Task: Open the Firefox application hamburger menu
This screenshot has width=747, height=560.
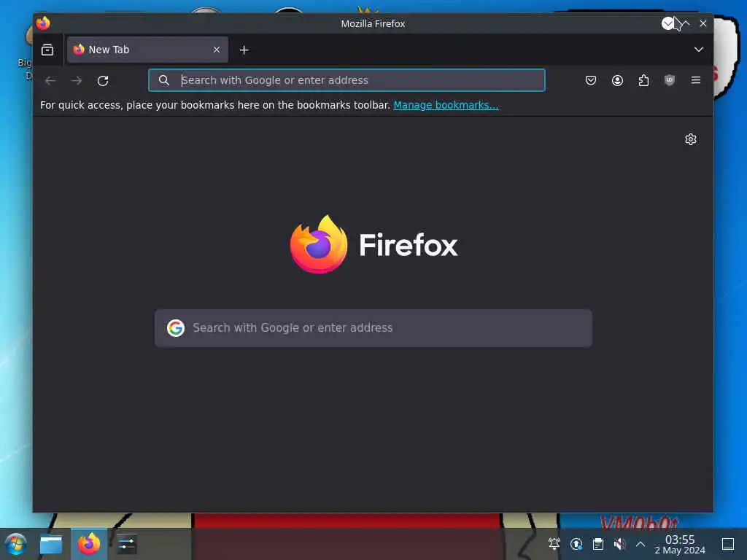Action: pyautogui.click(x=695, y=80)
